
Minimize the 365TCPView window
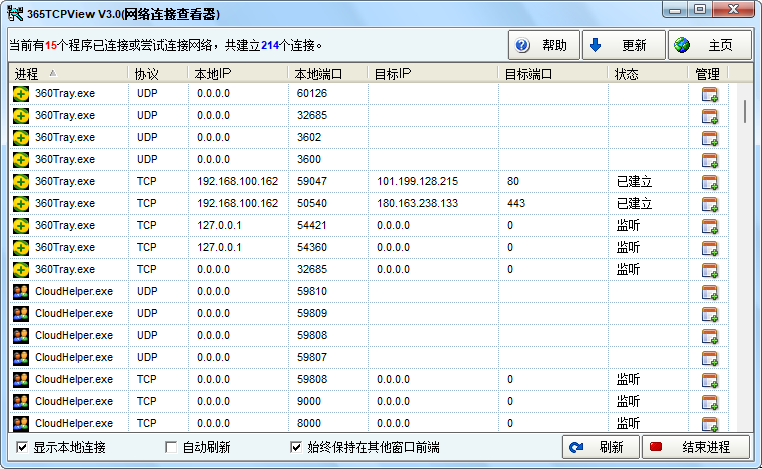click(675, 10)
